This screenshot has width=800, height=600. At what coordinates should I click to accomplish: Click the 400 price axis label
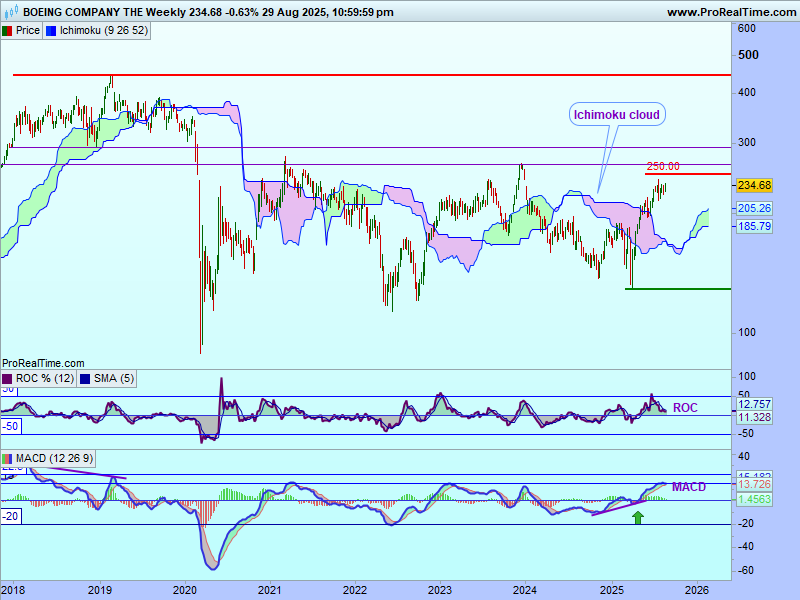[x=747, y=92]
